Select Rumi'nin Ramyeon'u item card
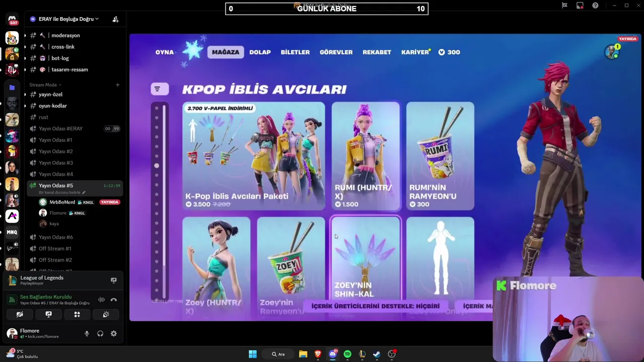The width and height of the screenshot is (644, 362). pos(440,156)
